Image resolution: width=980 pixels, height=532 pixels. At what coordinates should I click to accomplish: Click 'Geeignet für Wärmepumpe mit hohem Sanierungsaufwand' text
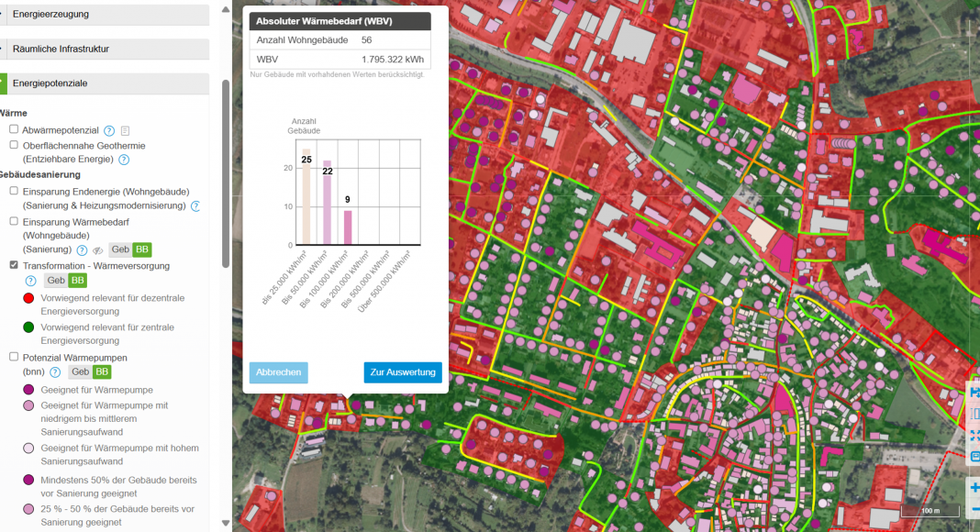coord(119,455)
